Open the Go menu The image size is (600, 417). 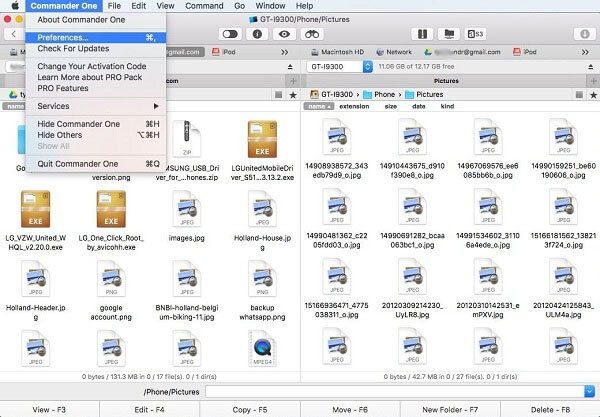coord(240,6)
